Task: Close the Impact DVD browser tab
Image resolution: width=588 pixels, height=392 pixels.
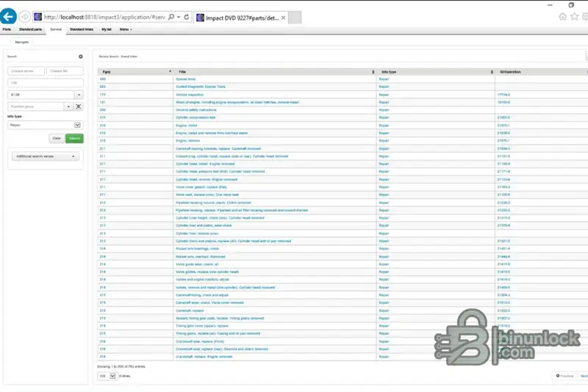Action: click(x=283, y=18)
